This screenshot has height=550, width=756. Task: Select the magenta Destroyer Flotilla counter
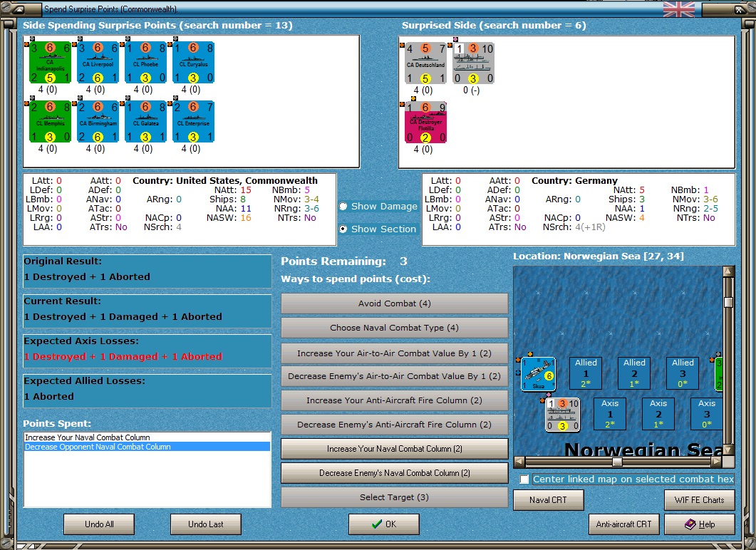click(x=425, y=123)
